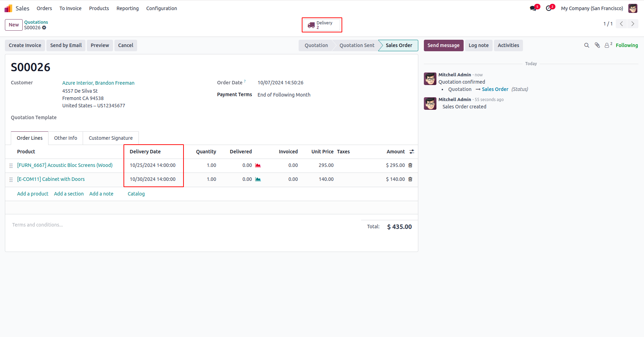The height and width of the screenshot is (337, 644).
Task: Switch to the Other Info tab
Action: coord(66,138)
